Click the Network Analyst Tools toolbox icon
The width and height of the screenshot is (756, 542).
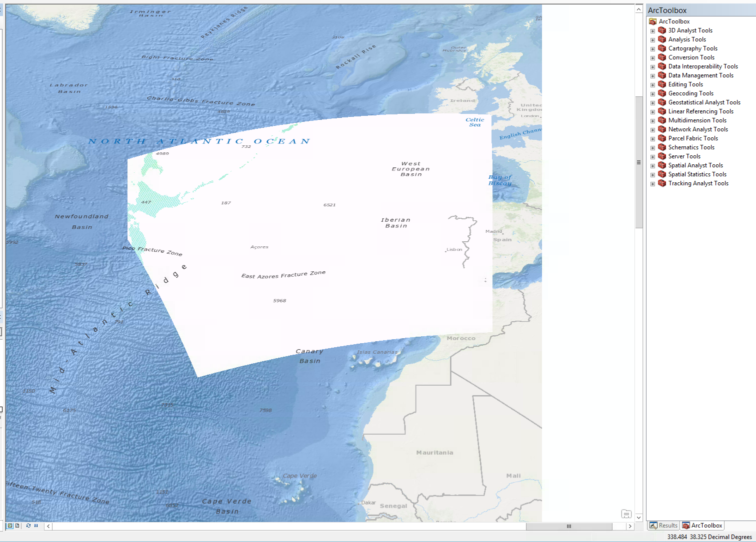(x=662, y=129)
